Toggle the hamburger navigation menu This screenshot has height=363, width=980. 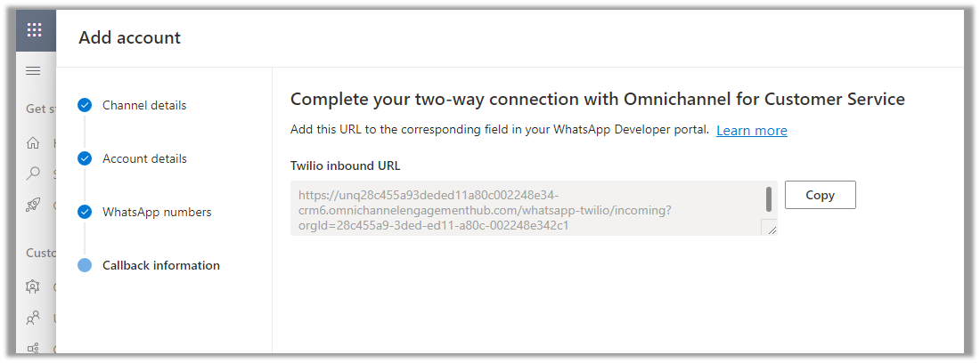click(x=34, y=70)
